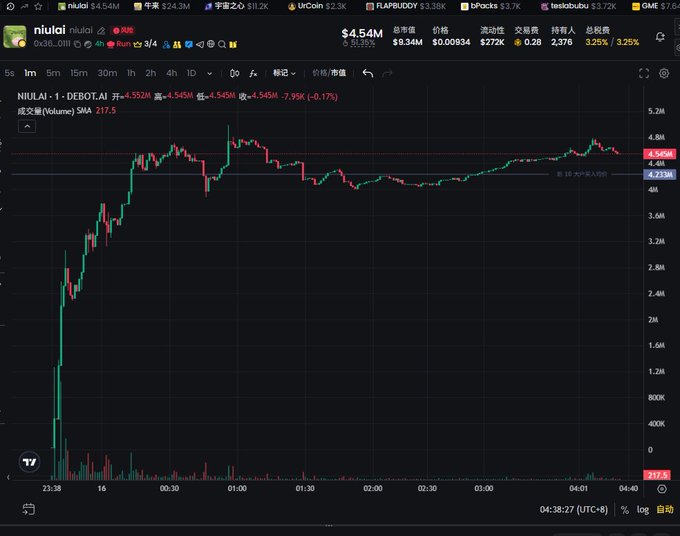
Task: Open the Telegram paper-plane link
Action: 199,44
